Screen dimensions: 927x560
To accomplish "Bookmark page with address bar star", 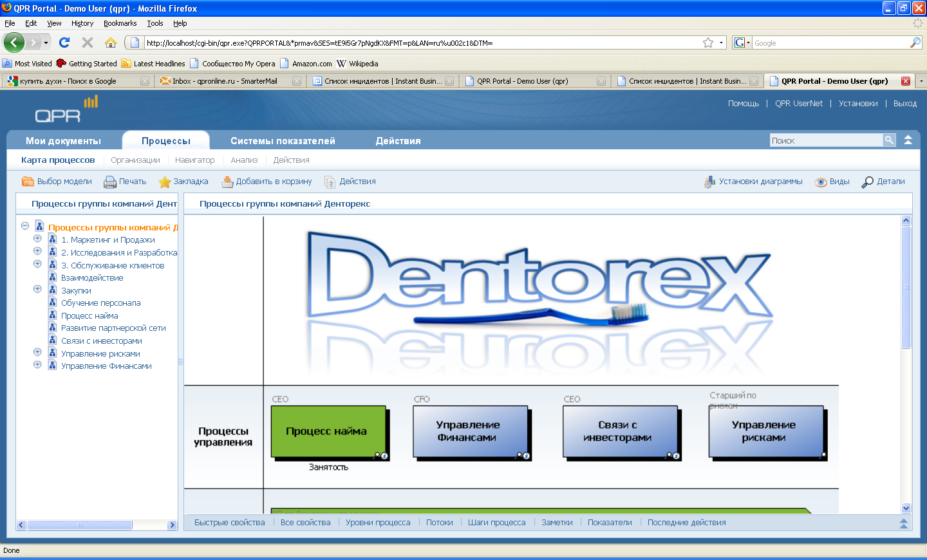I will click(708, 42).
